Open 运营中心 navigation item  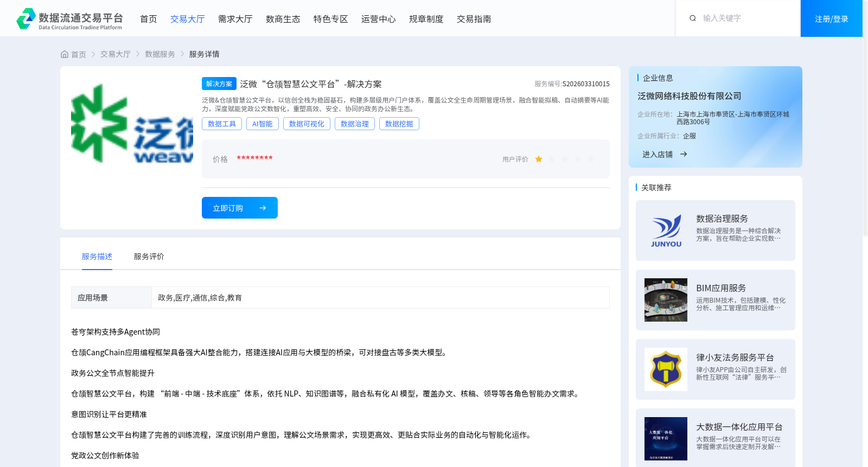[x=379, y=19]
